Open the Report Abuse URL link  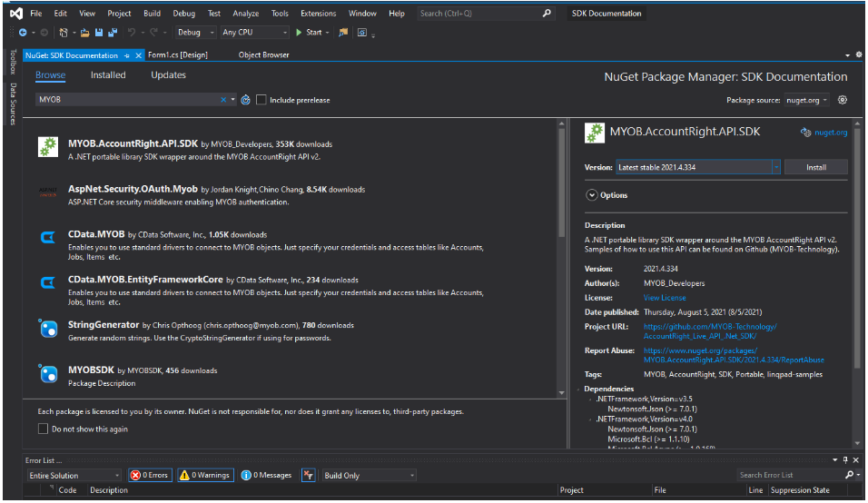click(x=734, y=355)
